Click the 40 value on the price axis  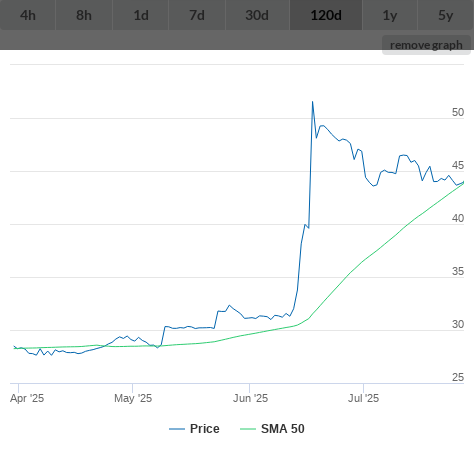pyautogui.click(x=458, y=218)
